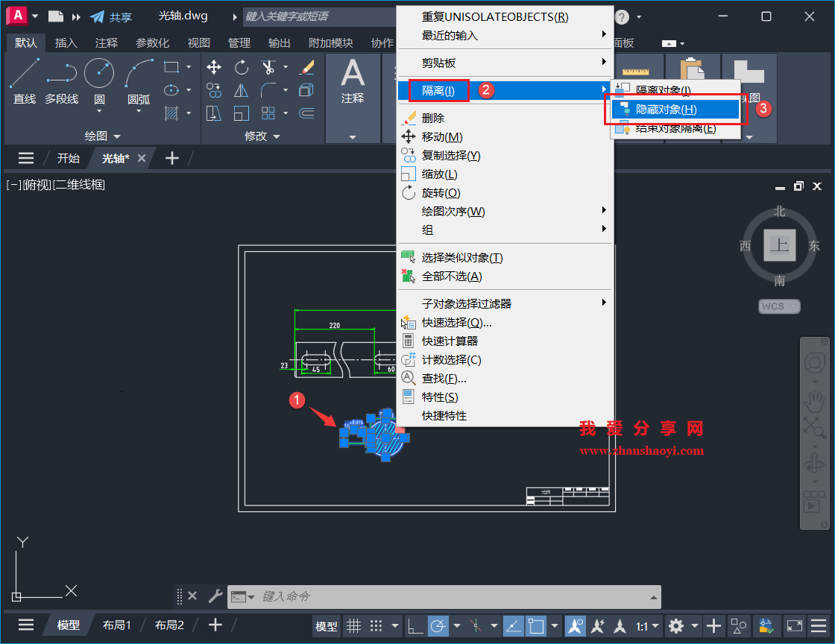Click the Hatch tool in the Draw panel
Screen dimensions: 835x644
pyautogui.click(x=171, y=113)
